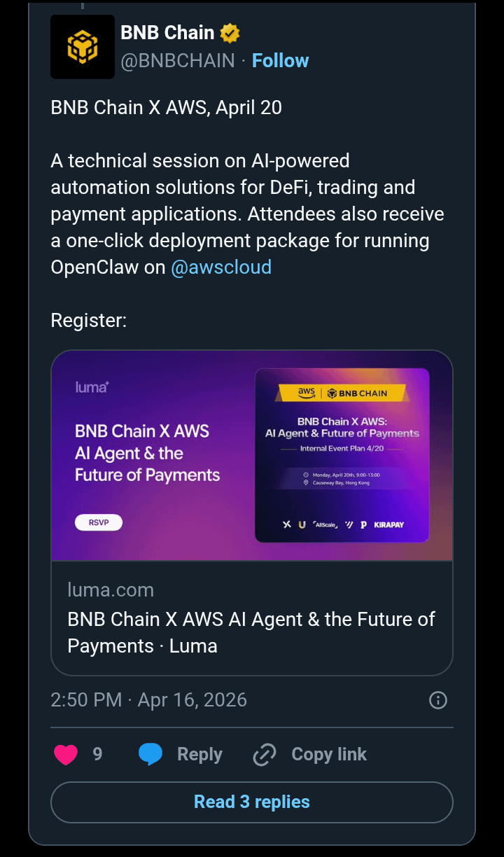Click the Reply label
Screen dimensions: 504x857
tap(199, 755)
